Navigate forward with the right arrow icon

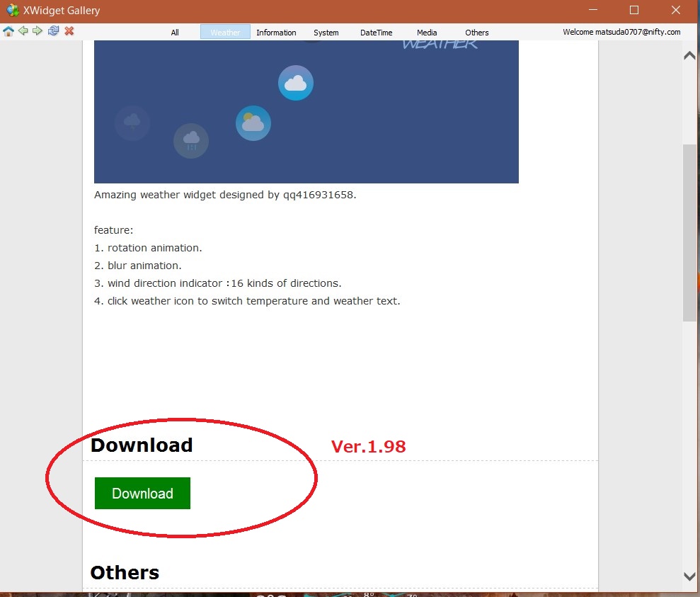[38, 31]
